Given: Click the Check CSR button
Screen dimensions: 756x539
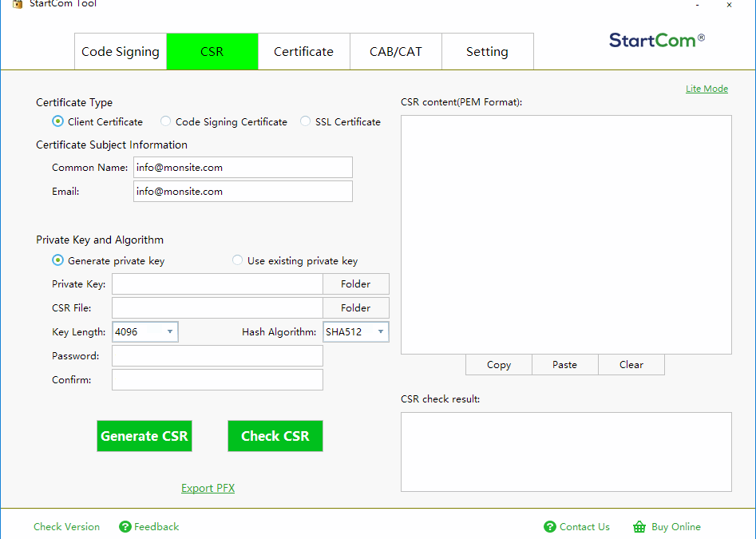Looking at the screenshot, I should (275, 436).
